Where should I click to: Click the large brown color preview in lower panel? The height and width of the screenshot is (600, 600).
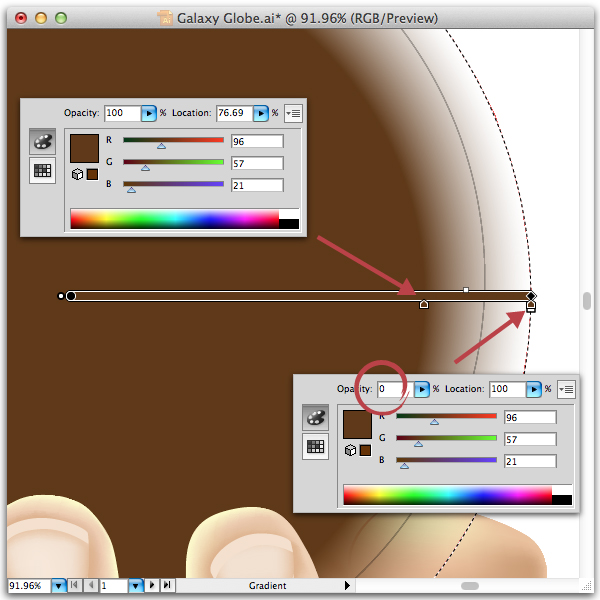tap(357, 424)
